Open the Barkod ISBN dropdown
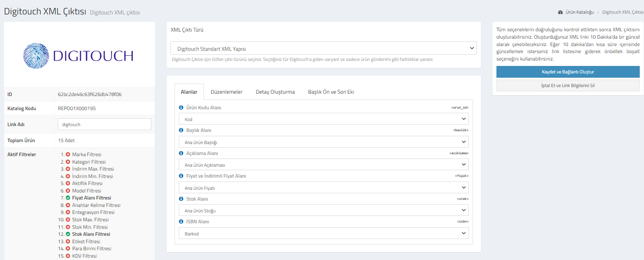Screen dimensions: 644x260 click(323, 233)
